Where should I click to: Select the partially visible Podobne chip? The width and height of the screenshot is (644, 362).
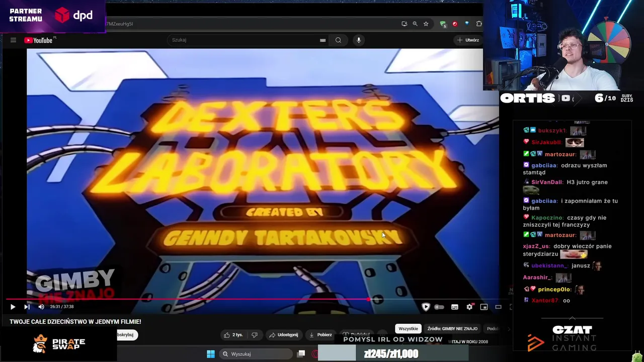[492, 329]
